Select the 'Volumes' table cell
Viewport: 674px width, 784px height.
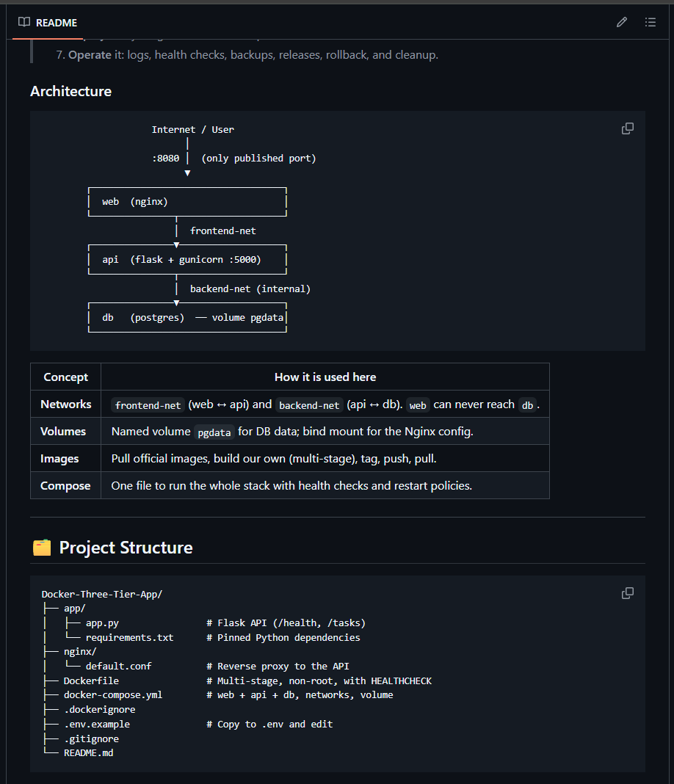tap(65, 431)
